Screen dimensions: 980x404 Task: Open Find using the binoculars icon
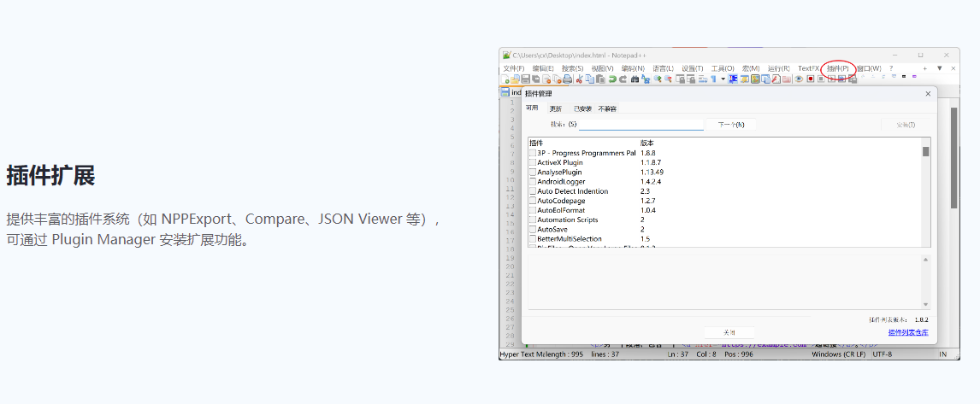pyautogui.click(x=635, y=79)
